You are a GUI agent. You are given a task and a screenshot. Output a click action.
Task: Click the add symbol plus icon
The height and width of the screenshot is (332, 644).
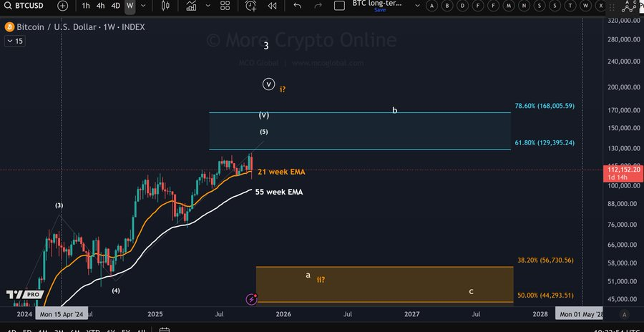63,6
